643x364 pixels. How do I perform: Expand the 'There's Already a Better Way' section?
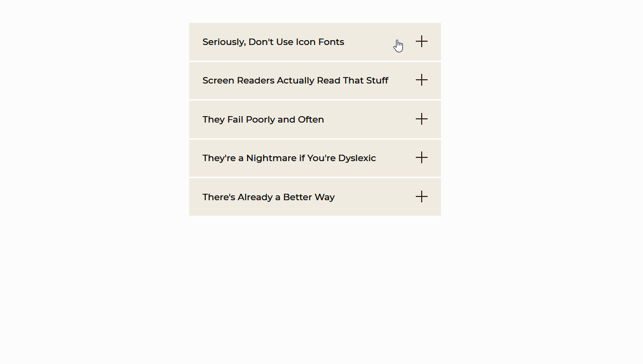tap(315, 196)
